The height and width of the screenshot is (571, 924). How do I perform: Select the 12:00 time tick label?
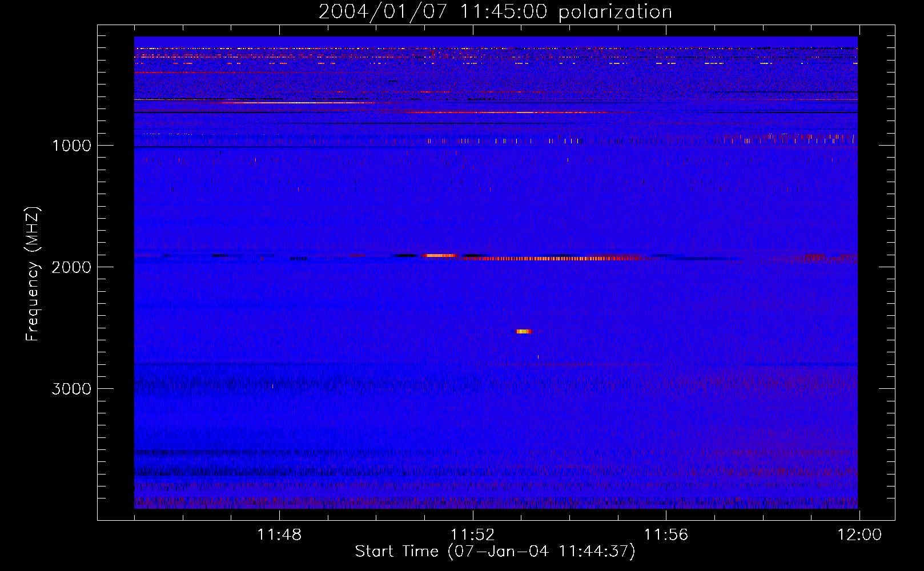coord(859,535)
